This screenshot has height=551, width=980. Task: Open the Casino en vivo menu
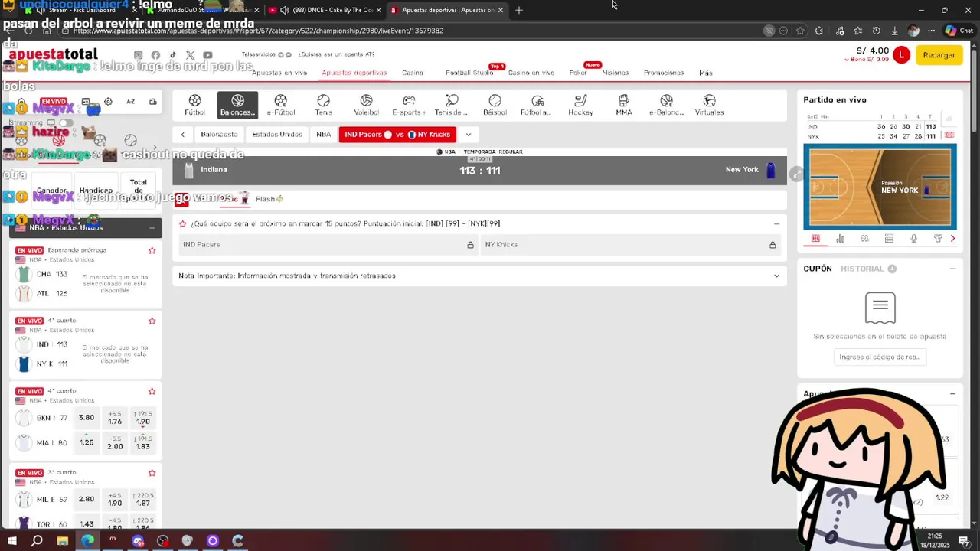531,73
